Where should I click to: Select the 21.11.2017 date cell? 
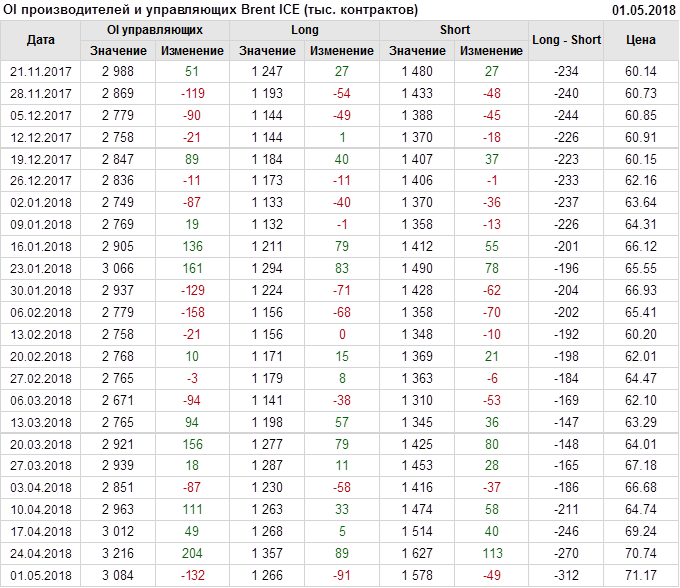pos(40,72)
